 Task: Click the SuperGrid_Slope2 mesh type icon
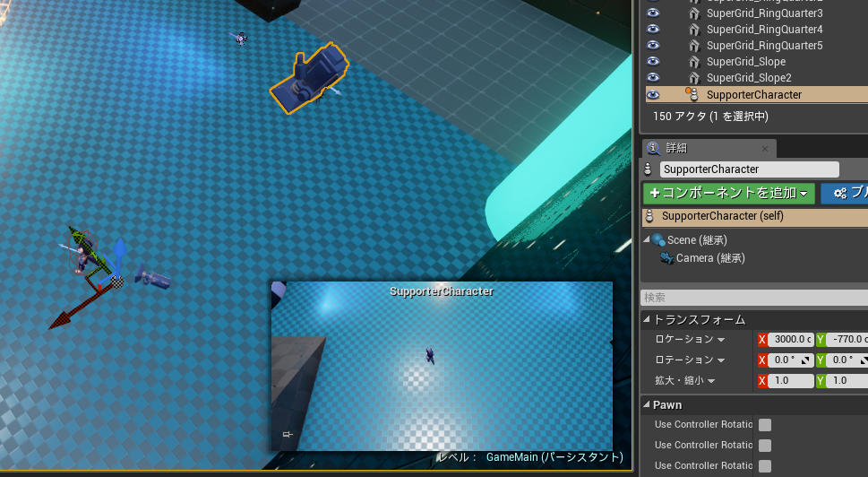coord(693,77)
